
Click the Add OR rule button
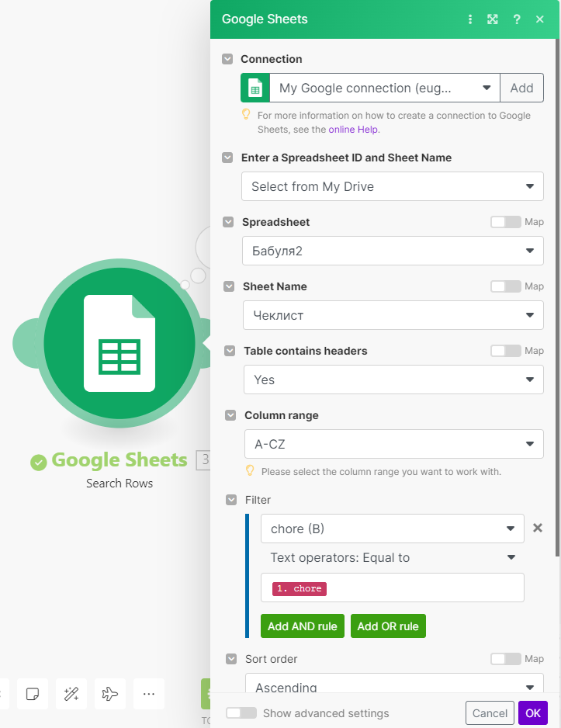click(x=388, y=626)
